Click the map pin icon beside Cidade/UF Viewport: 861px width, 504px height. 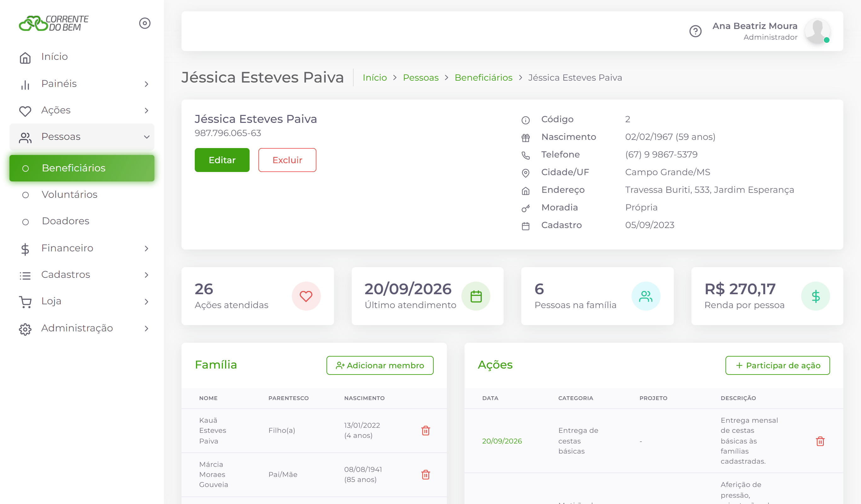coord(526,173)
